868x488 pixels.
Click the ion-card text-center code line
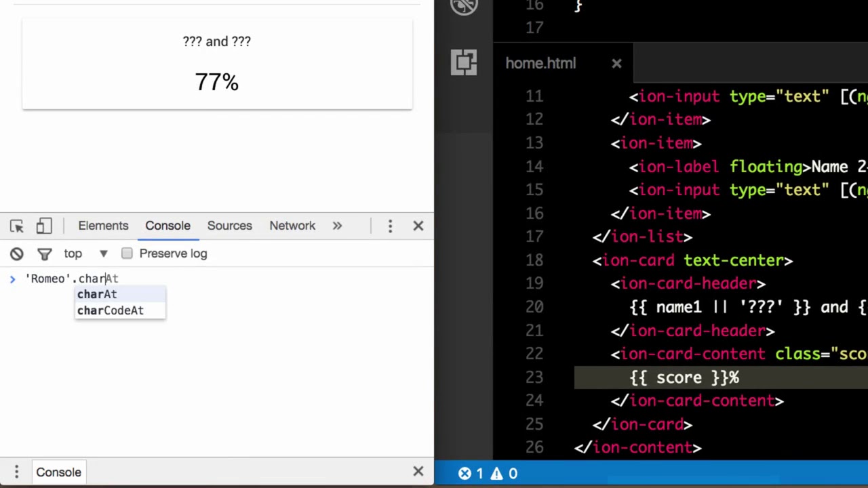692,260
